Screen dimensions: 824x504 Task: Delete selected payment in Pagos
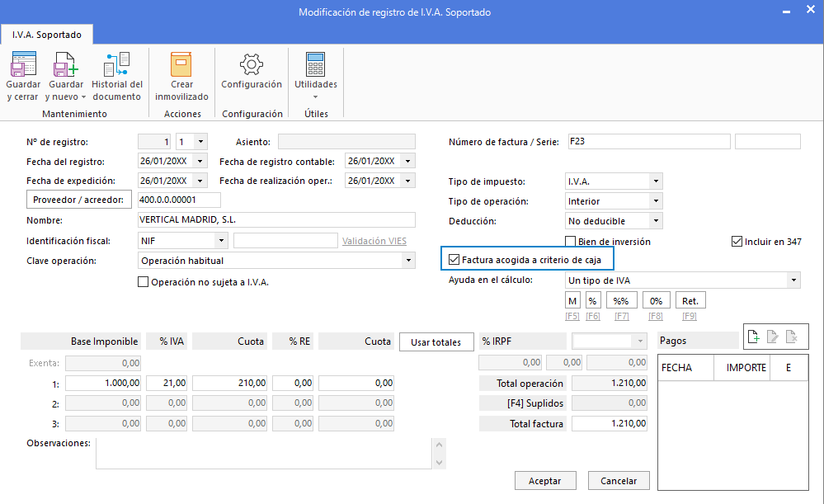point(791,337)
